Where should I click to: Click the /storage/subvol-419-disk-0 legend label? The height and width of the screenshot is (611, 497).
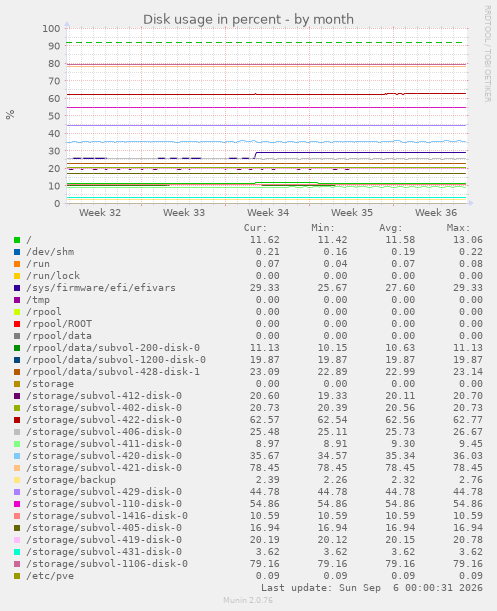pos(104,540)
